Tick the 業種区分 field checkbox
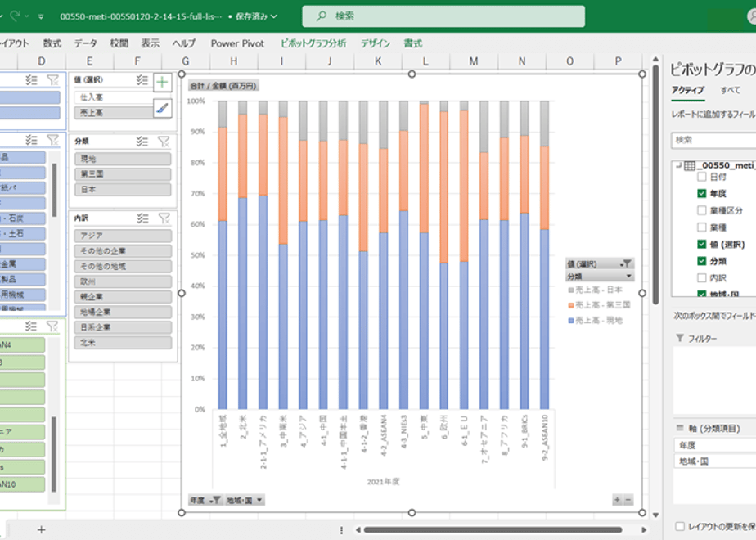Image resolution: width=756 pixels, height=540 pixels. pos(702,210)
